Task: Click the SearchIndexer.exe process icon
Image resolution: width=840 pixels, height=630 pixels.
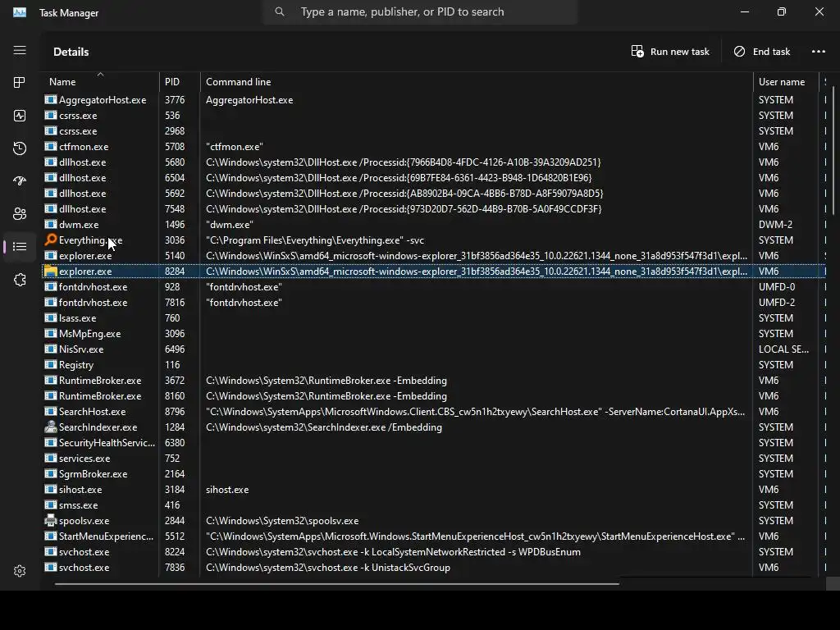Action: click(50, 427)
